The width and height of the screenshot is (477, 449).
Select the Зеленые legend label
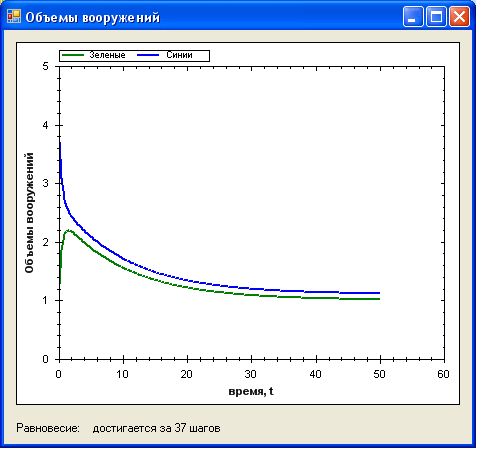107,55
